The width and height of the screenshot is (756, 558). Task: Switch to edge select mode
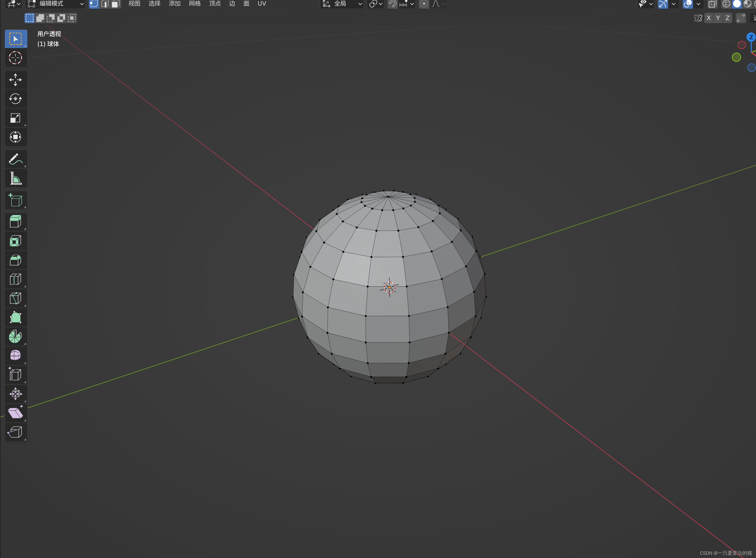point(105,4)
